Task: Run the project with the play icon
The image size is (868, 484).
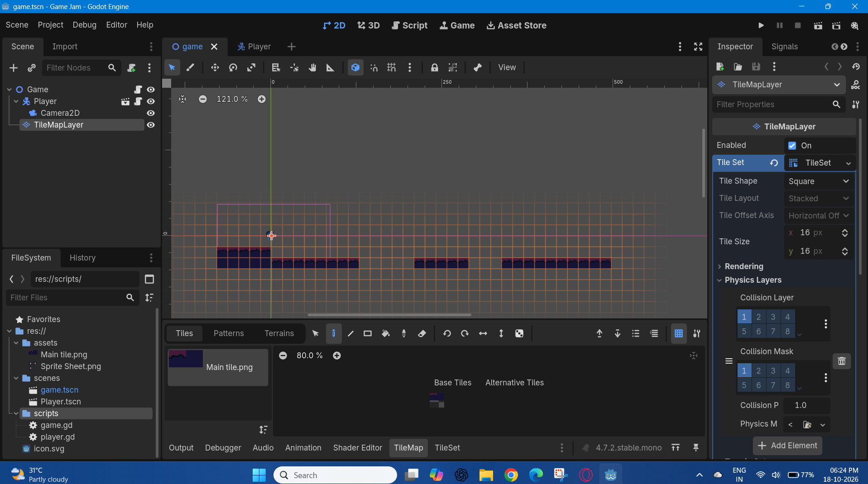Action: (x=761, y=25)
